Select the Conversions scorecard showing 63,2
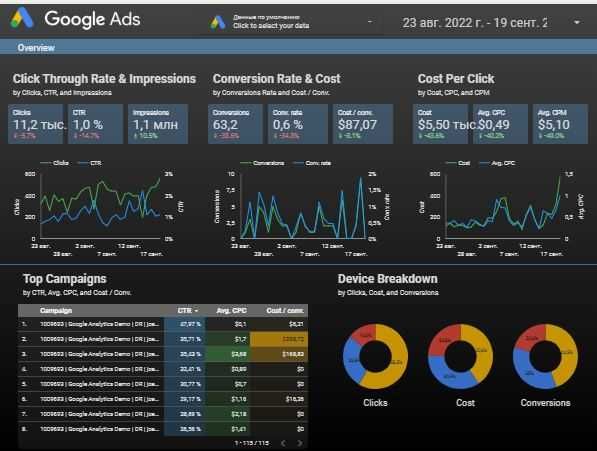Image resolution: width=597 pixels, height=451 pixels. 235,124
